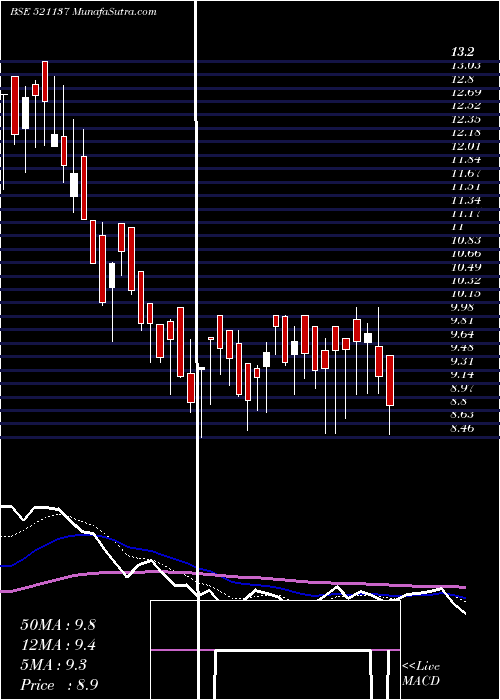Click the 12.01 price level label

(x=466, y=146)
